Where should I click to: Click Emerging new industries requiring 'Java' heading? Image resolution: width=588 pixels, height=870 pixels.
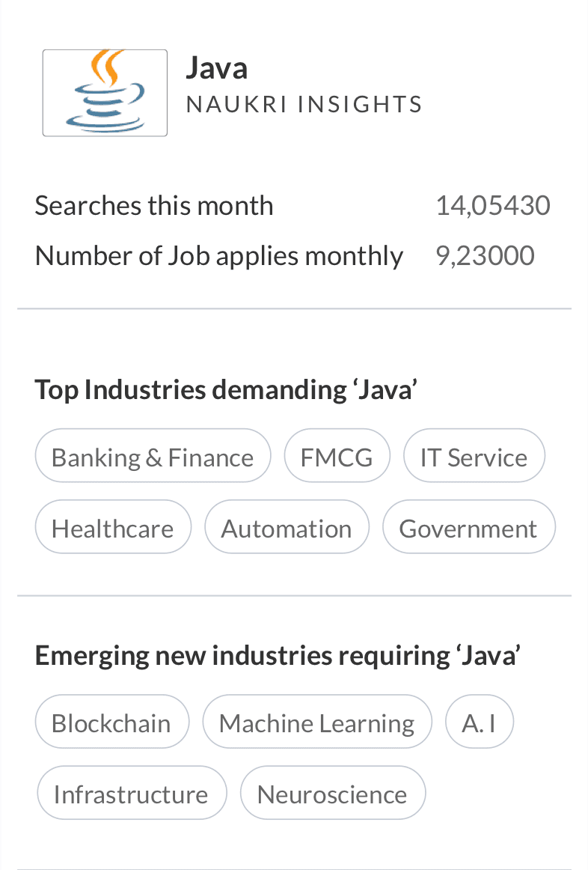click(x=278, y=655)
